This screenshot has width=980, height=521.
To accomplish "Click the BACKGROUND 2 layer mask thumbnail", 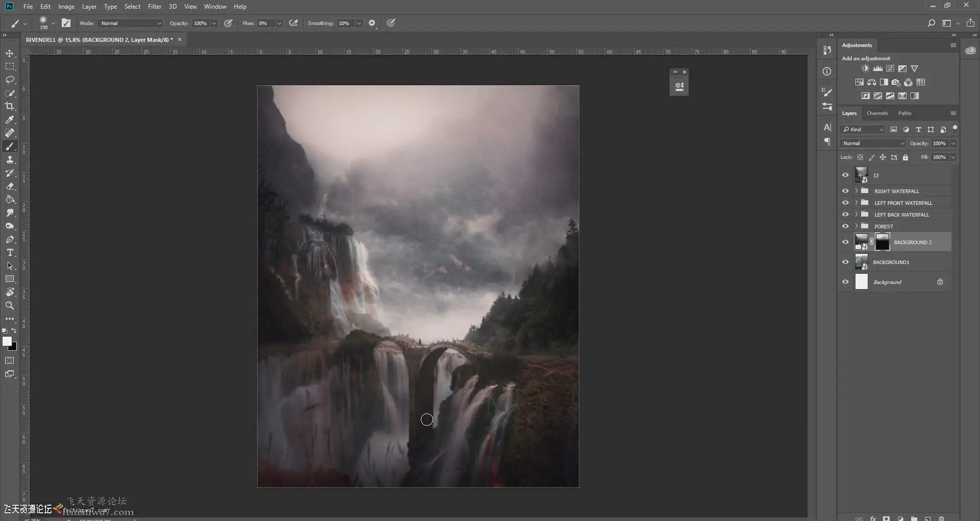I will tap(882, 242).
